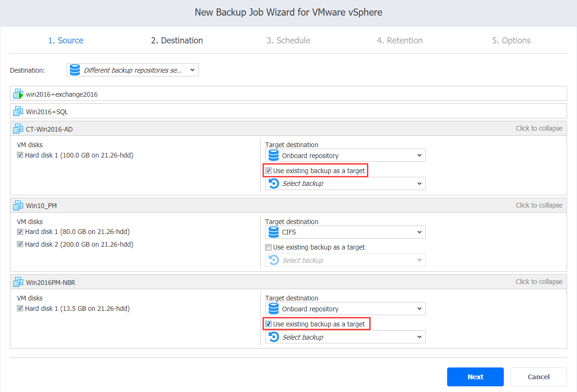Image resolution: width=577 pixels, height=392 pixels.
Task: Open Select backup dropdown for CT-Win2016-AD
Action: tap(345, 183)
